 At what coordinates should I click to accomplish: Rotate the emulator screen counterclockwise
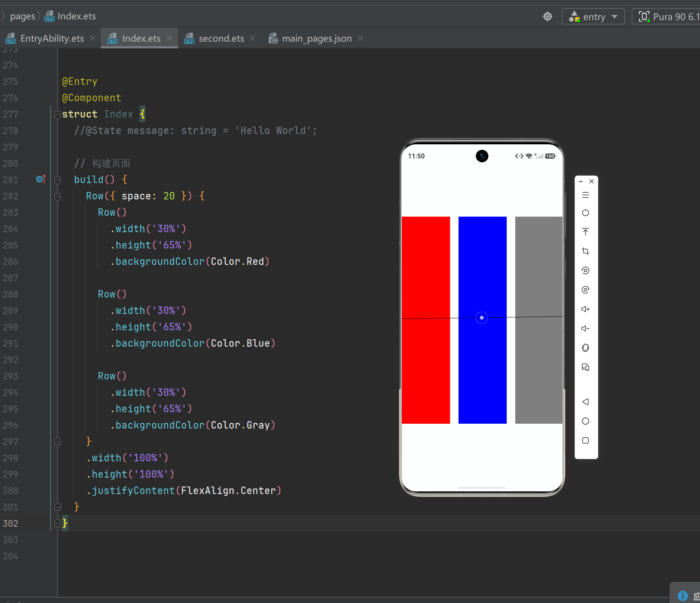point(586,270)
